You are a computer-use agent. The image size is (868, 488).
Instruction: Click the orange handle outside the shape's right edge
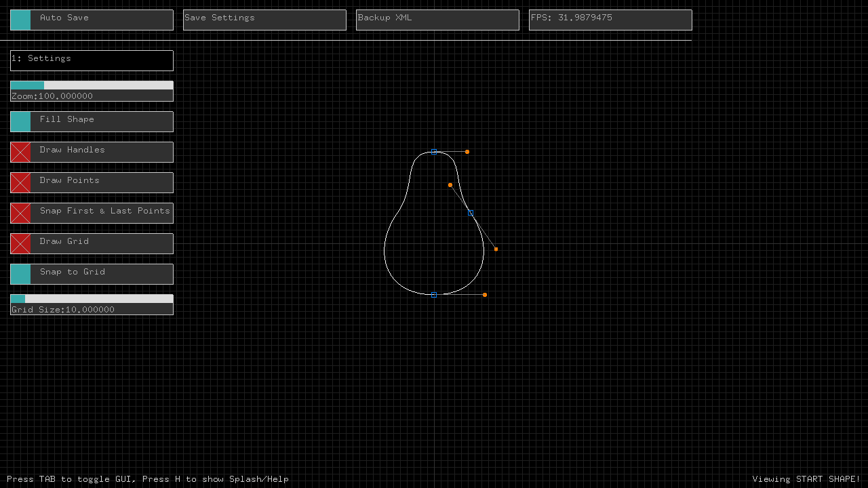(x=496, y=249)
